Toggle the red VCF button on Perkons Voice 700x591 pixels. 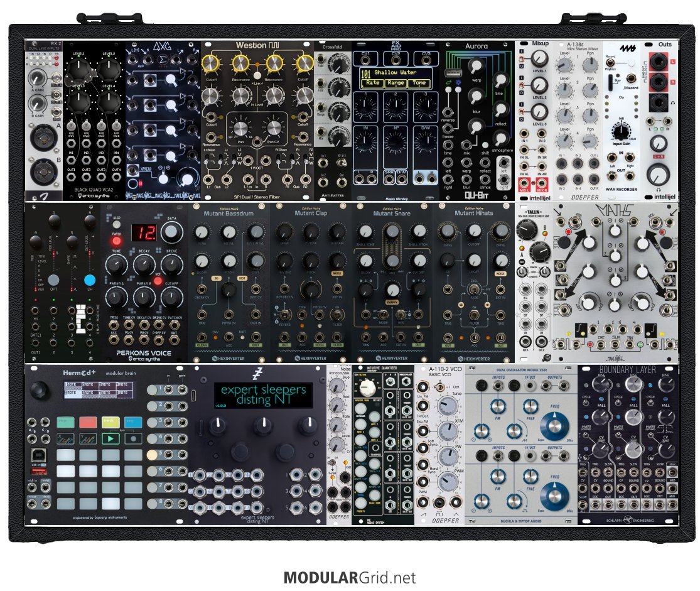(x=158, y=281)
